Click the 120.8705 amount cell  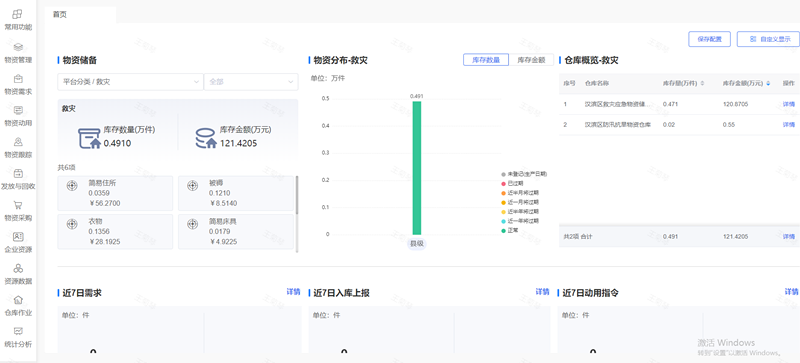pyautogui.click(x=736, y=104)
